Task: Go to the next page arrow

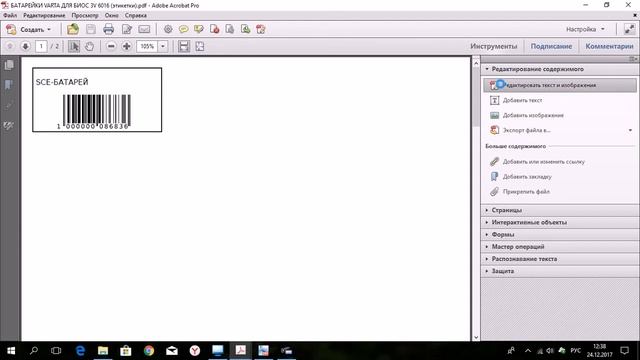Action: point(25,46)
